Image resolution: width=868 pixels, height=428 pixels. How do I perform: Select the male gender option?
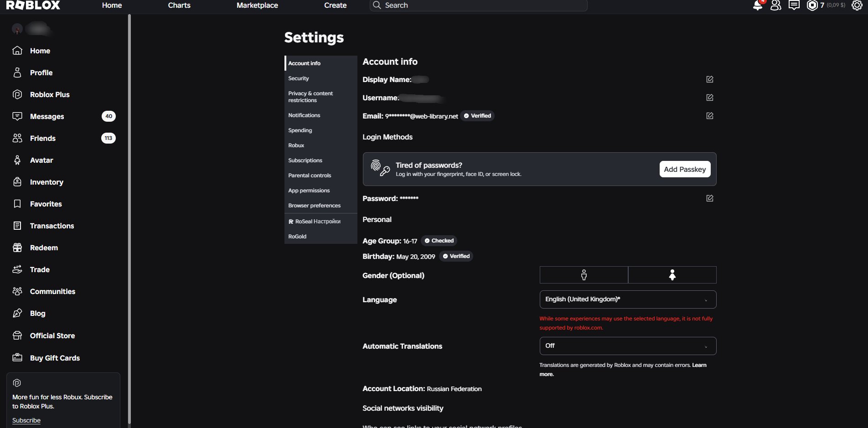pos(584,275)
